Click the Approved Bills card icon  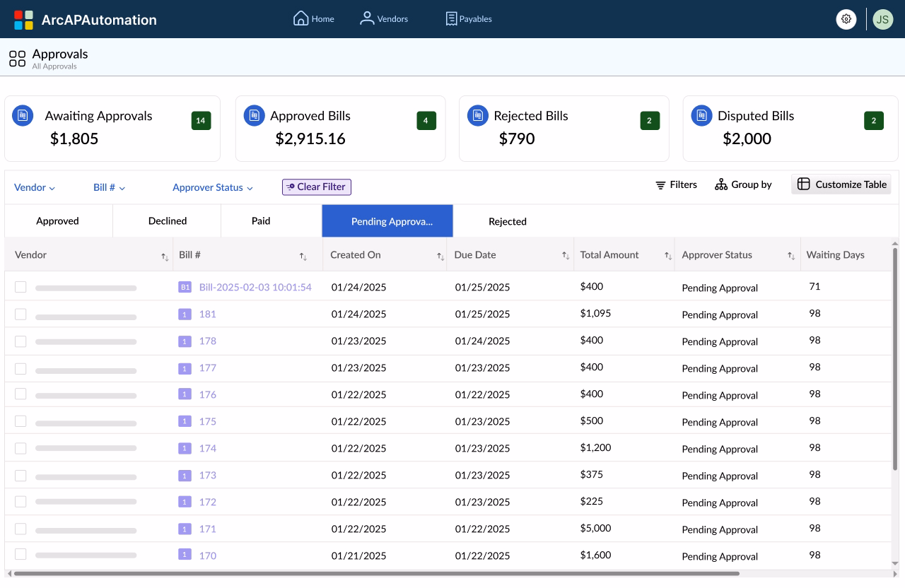tap(254, 115)
